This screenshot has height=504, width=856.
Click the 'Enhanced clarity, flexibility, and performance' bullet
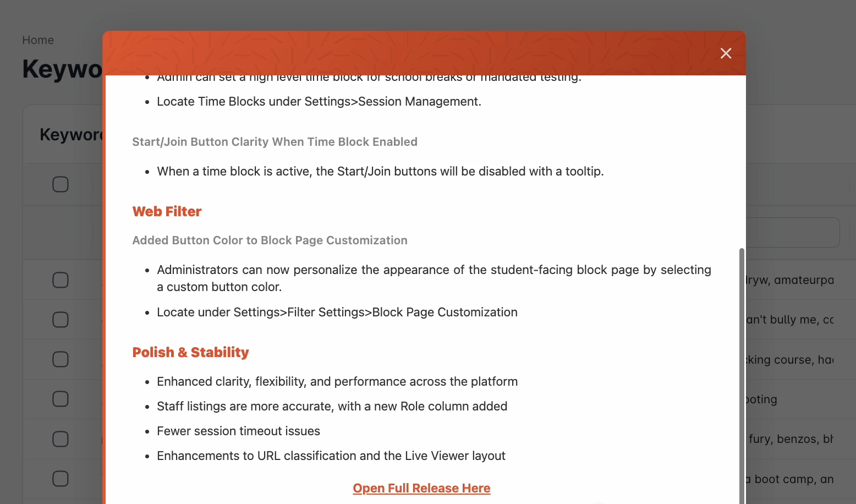pos(337,382)
